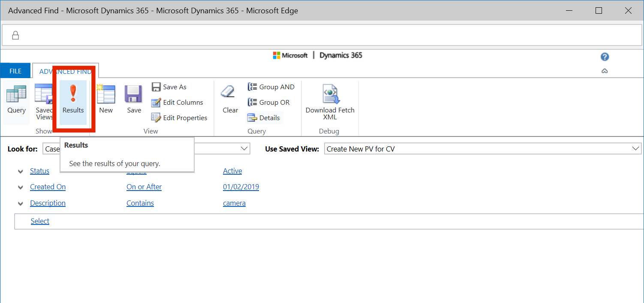644x303 pixels.
Task: Collapse the ribbon using chevron
Action: 605,71
